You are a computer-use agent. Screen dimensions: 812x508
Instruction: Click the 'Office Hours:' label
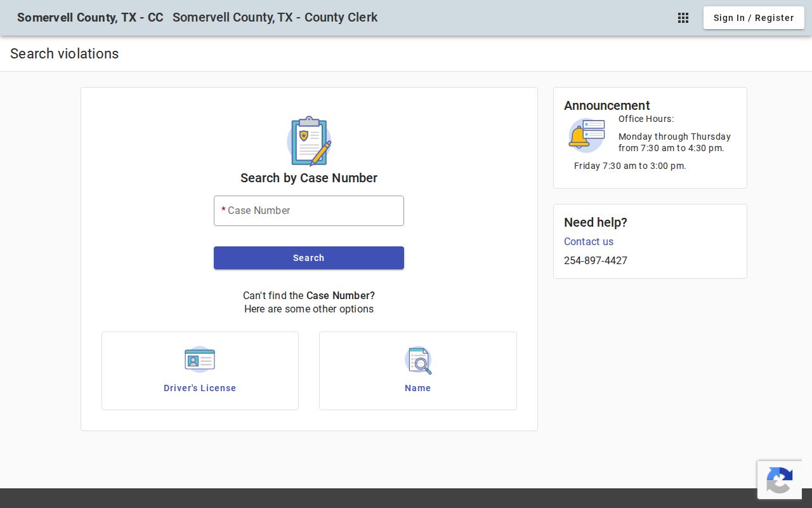coord(646,119)
